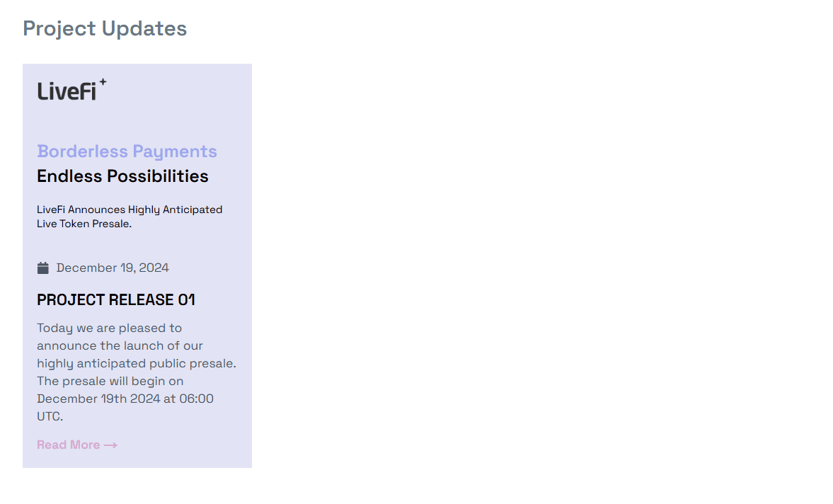Image resolution: width=833 pixels, height=504 pixels.
Task: Click the Borderless Payments headline
Action: click(127, 151)
